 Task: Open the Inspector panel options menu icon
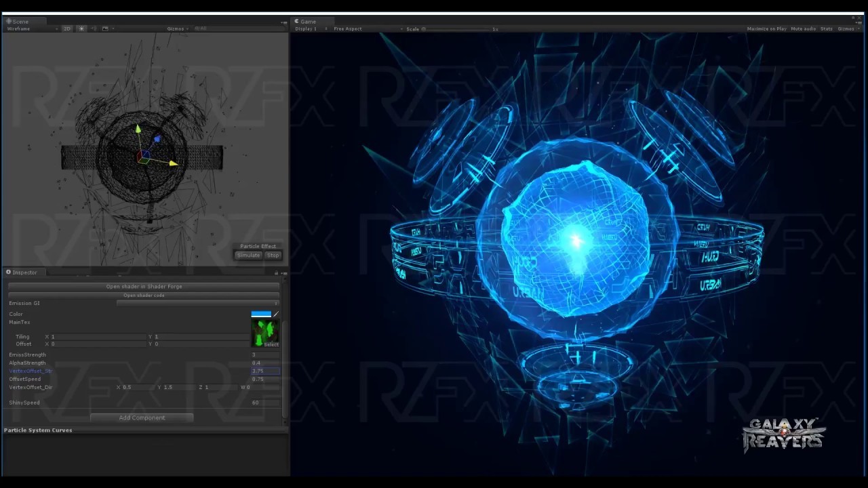tap(283, 272)
